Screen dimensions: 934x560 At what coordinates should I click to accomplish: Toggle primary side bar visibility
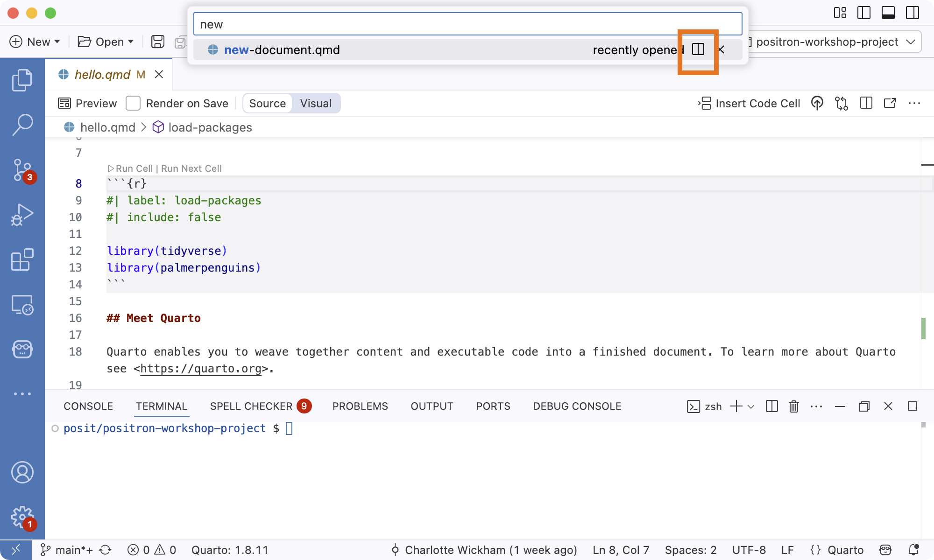point(864,13)
